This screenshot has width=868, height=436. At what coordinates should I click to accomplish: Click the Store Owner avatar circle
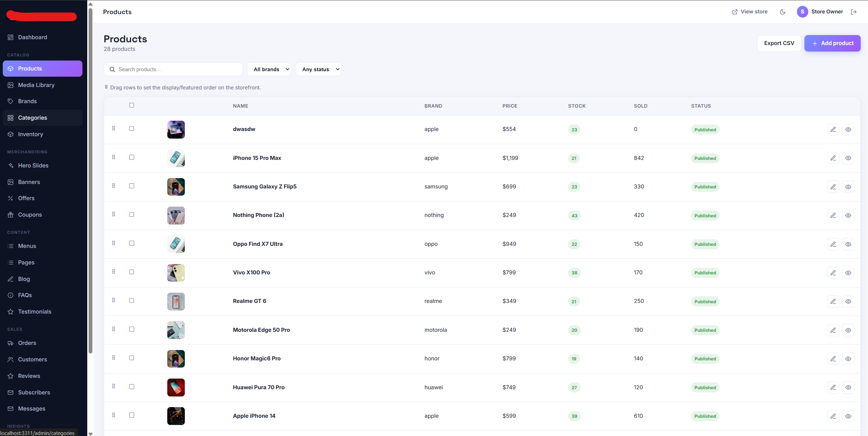[x=802, y=12]
